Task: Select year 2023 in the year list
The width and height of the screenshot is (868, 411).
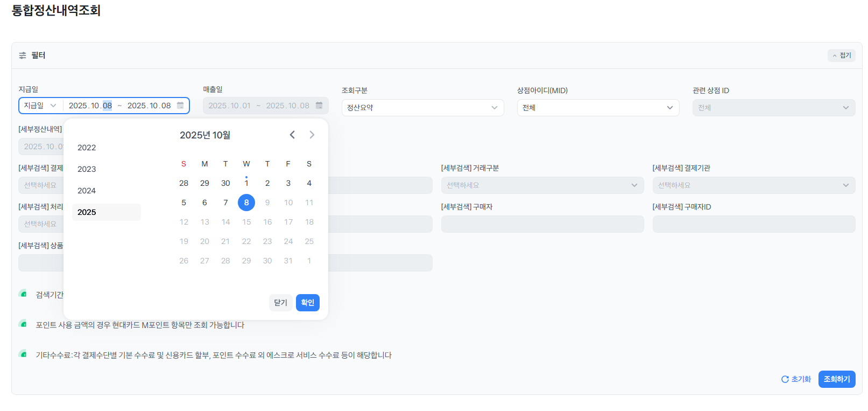Action: (107, 169)
